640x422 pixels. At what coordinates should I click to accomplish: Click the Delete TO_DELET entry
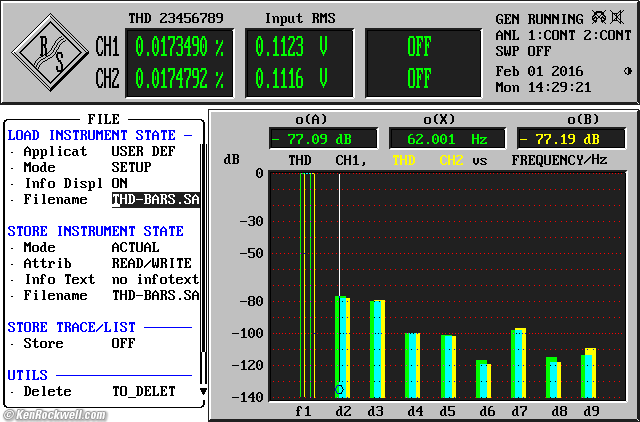[x=143, y=391]
